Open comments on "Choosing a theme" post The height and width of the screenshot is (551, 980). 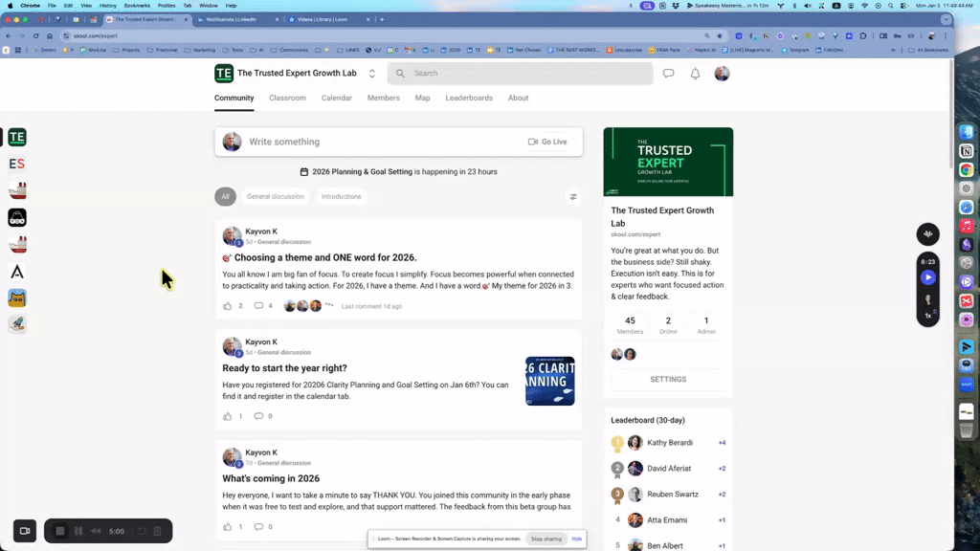pos(258,306)
